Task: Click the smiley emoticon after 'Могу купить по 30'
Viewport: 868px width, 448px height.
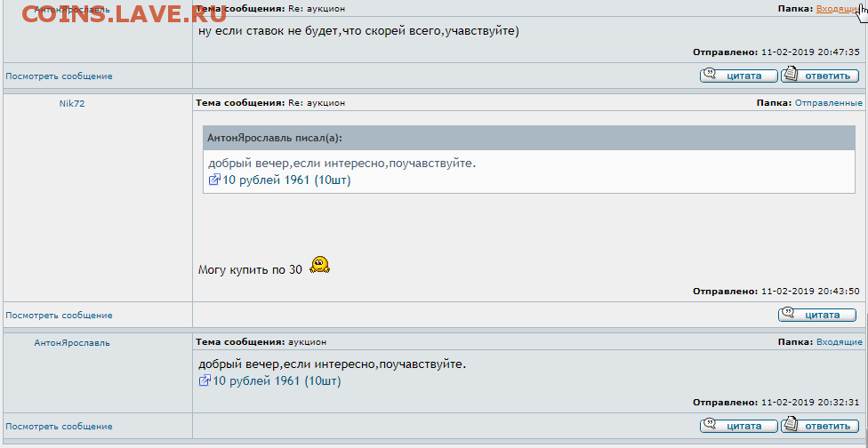Action: point(319,266)
